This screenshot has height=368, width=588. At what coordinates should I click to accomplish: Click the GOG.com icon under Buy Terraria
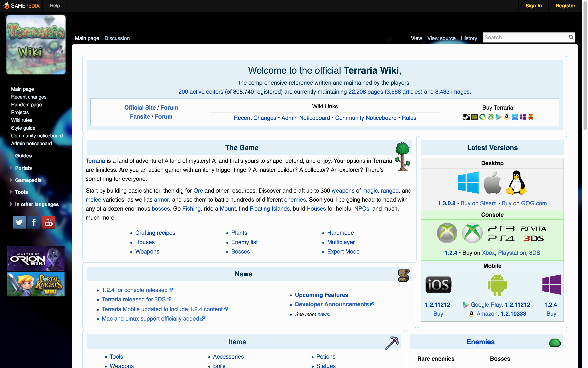[474, 117]
